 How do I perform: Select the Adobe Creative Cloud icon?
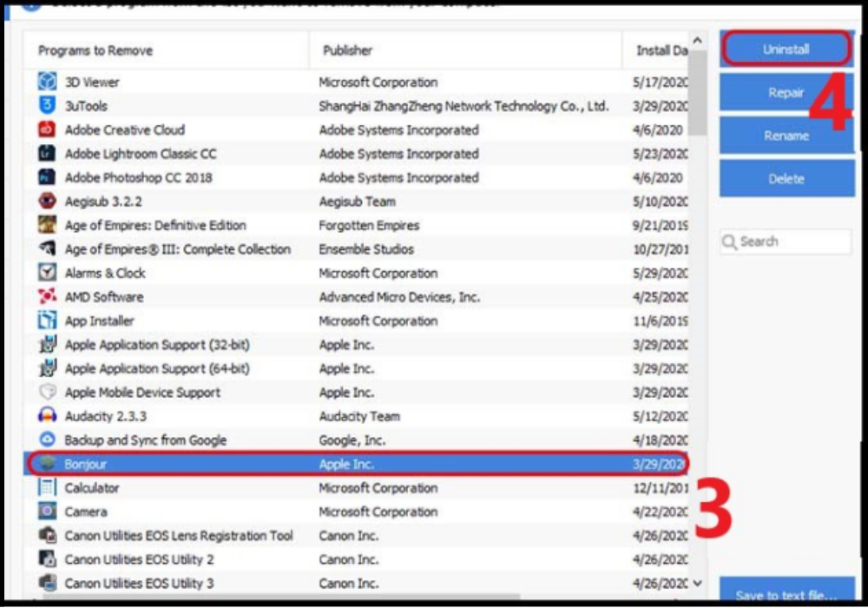point(47,129)
